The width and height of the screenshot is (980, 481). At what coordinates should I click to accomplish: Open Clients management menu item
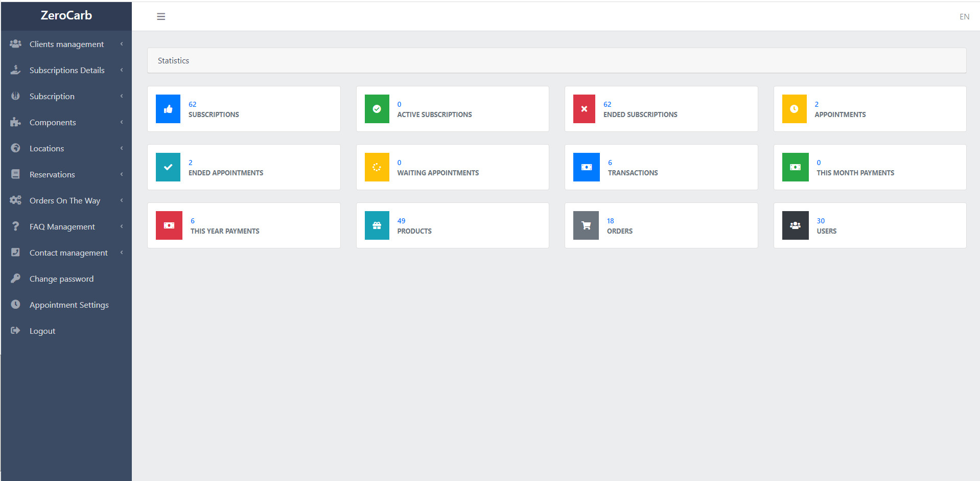[x=66, y=43]
